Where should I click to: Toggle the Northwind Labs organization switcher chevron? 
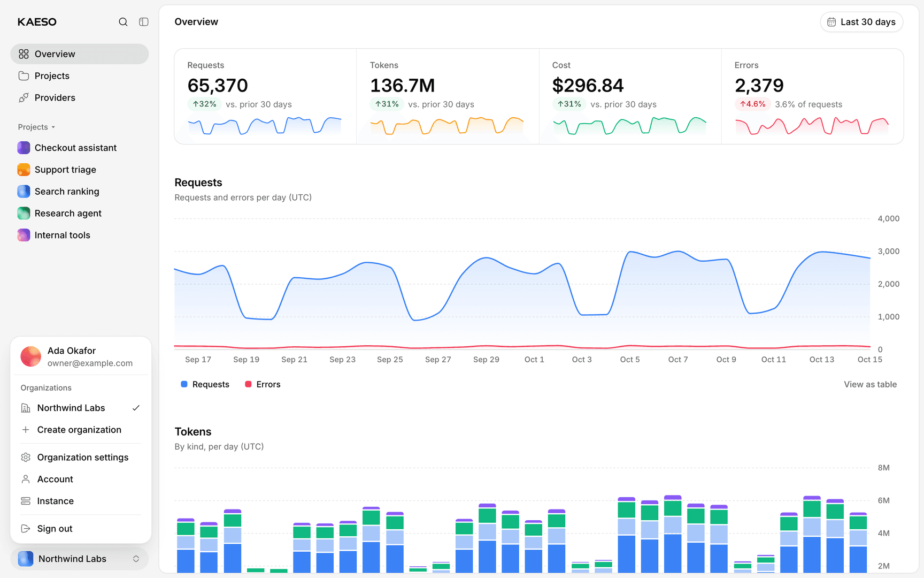click(x=136, y=559)
